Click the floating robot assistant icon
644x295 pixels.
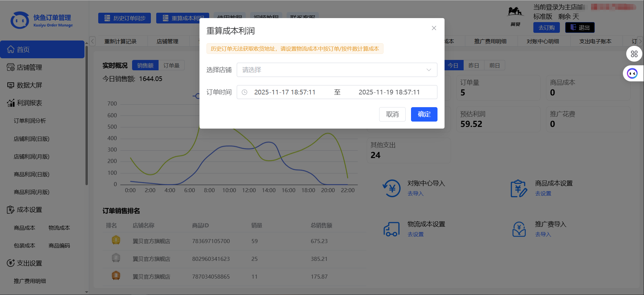[x=632, y=73]
